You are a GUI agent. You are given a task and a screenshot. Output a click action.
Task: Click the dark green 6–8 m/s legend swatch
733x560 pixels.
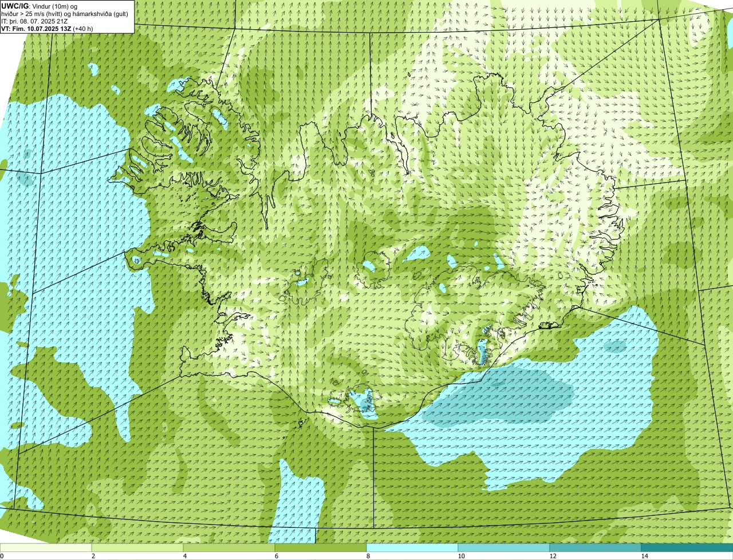(x=321, y=548)
